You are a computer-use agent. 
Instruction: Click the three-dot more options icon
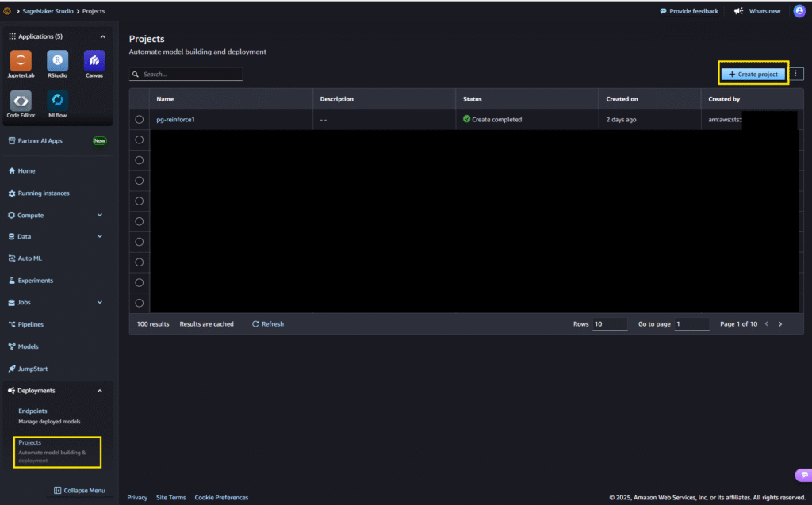tap(797, 74)
